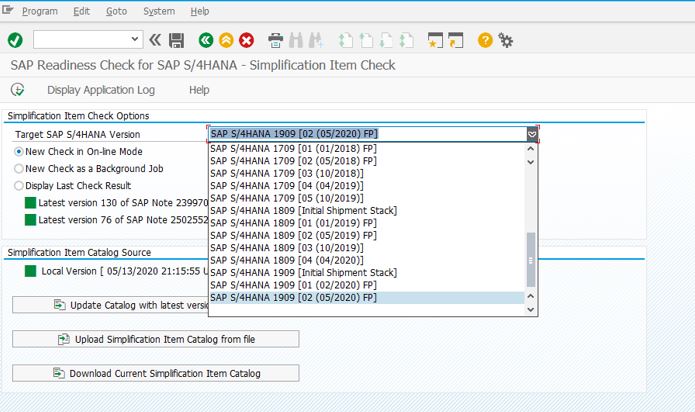
Task: Click Display Application Log button
Action: click(x=101, y=90)
